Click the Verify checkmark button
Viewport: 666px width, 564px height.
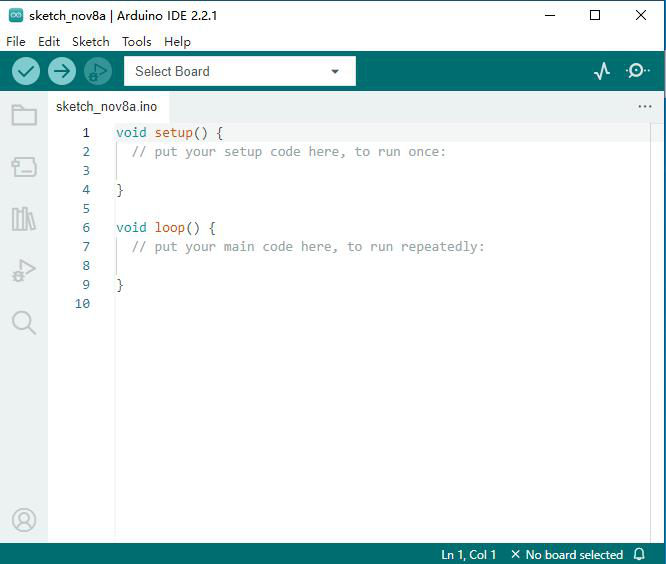tap(26, 71)
